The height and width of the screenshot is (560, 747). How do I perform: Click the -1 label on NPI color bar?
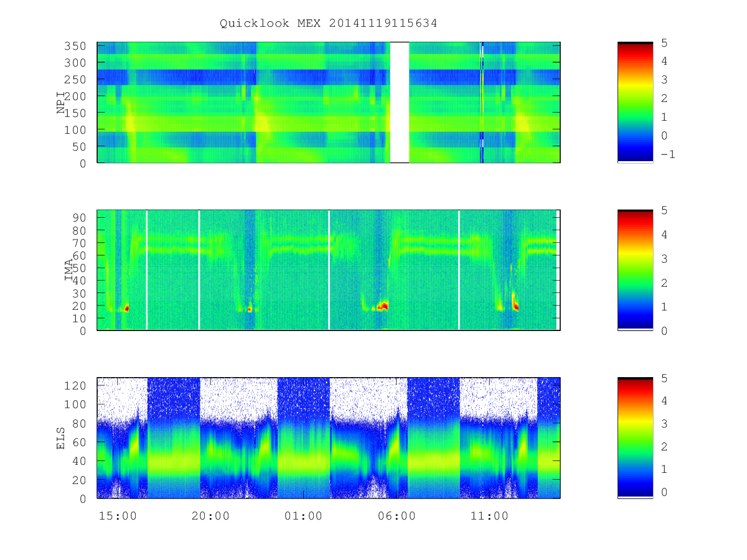667,154
